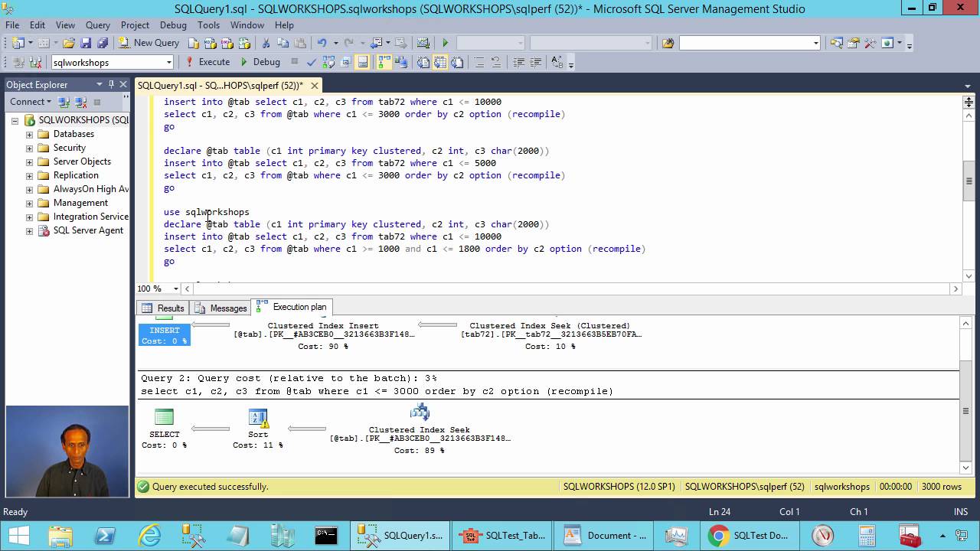Toggle Include Client Statistics

pos(401,62)
